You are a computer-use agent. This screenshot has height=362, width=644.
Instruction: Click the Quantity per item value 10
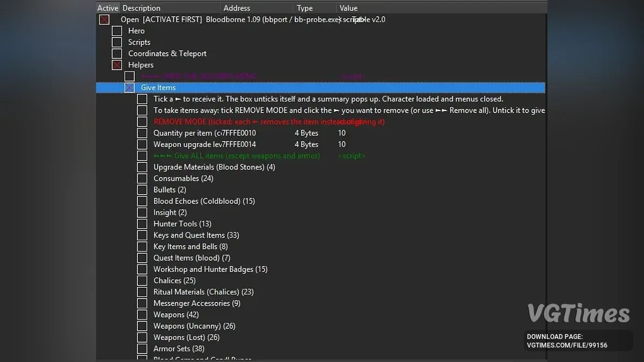pyautogui.click(x=342, y=133)
